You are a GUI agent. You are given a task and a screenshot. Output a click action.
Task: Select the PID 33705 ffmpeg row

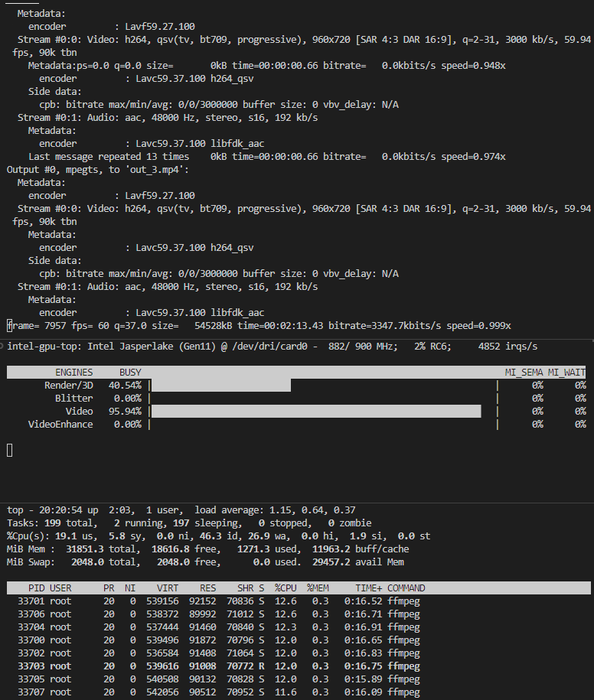[x=219, y=679]
